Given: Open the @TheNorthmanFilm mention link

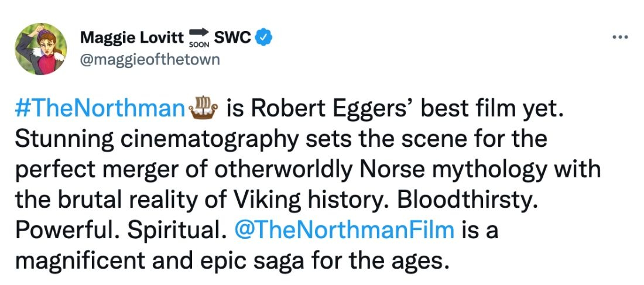Looking at the screenshot, I should pos(344,230).
